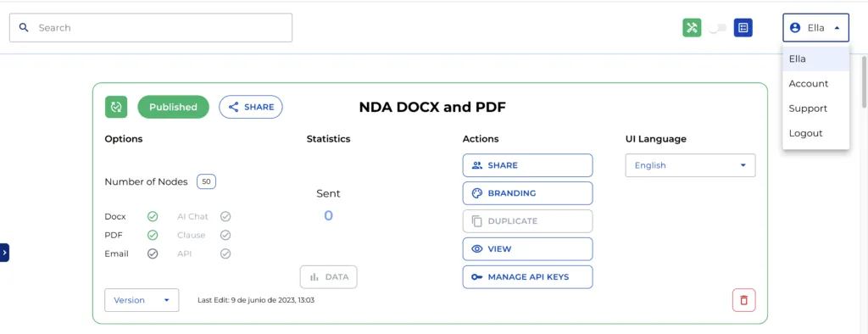Click the DATA statistics button

[x=329, y=277]
